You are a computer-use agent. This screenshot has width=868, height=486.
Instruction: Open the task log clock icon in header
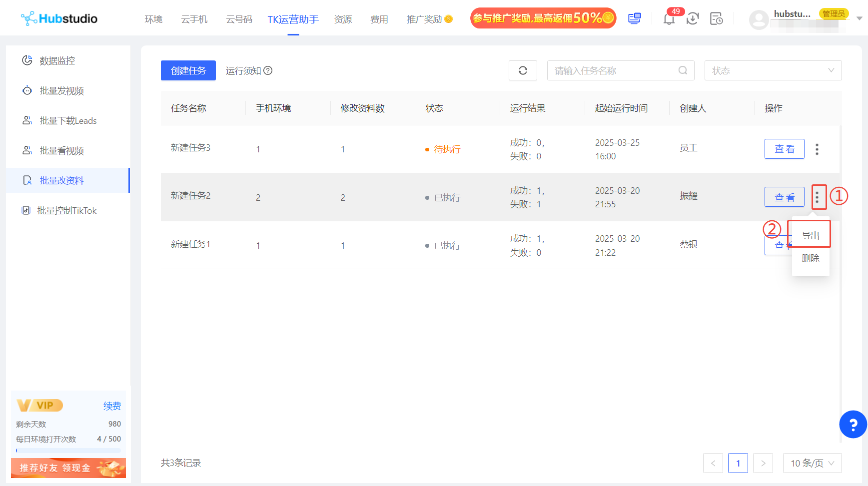716,19
